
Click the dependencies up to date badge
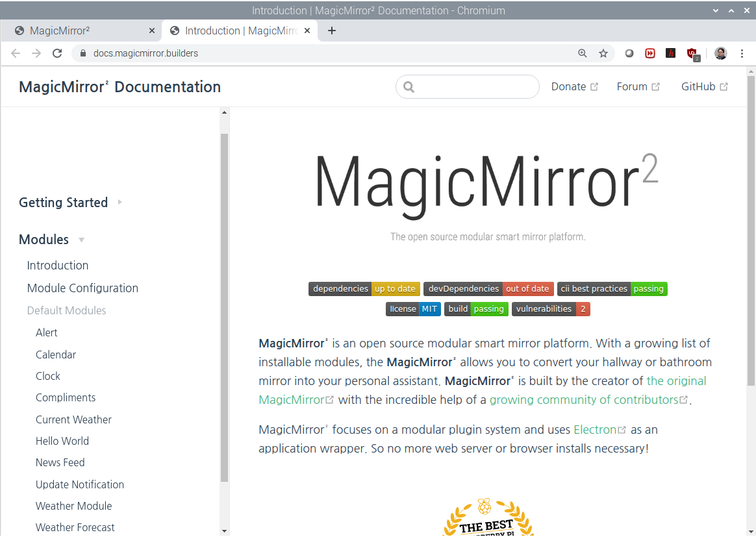tap(364, 289)
